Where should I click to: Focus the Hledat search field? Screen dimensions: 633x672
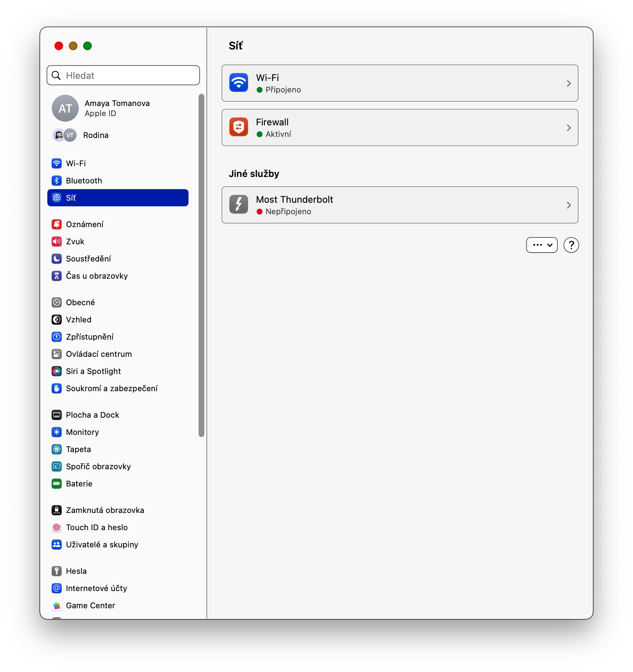click(x=123, y=75)
